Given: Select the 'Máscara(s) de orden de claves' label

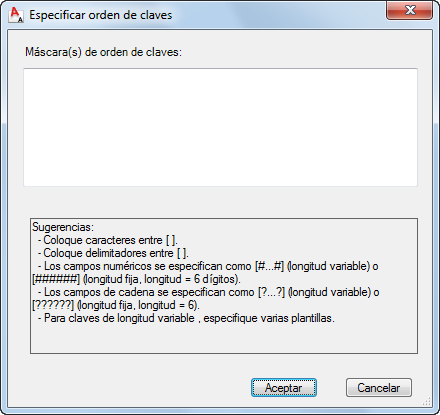Looking at the screenshot, I should click(x=104, y=52).
